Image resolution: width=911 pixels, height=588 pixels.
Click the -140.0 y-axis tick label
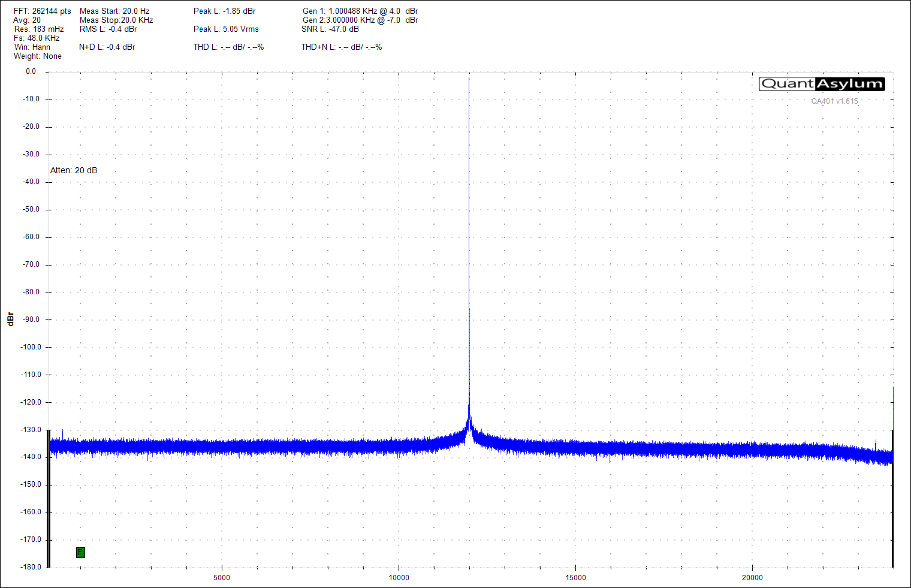(x=31, y=457)
